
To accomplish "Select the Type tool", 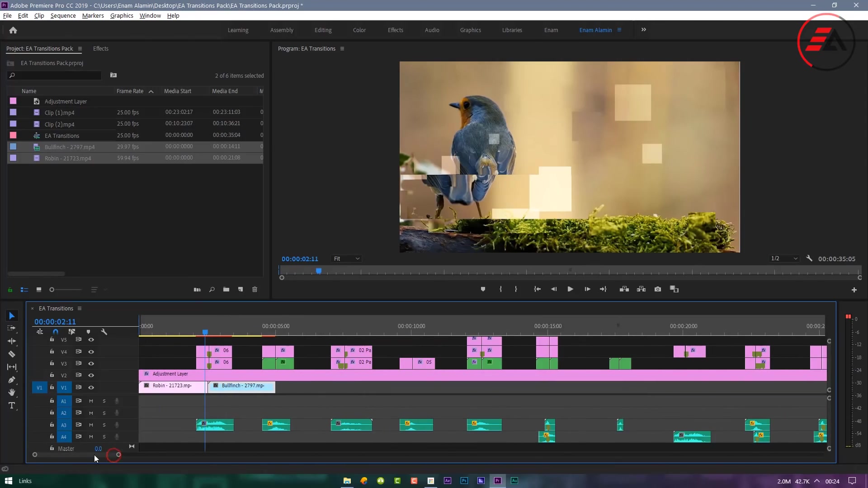I will click(x=12, y=405).
